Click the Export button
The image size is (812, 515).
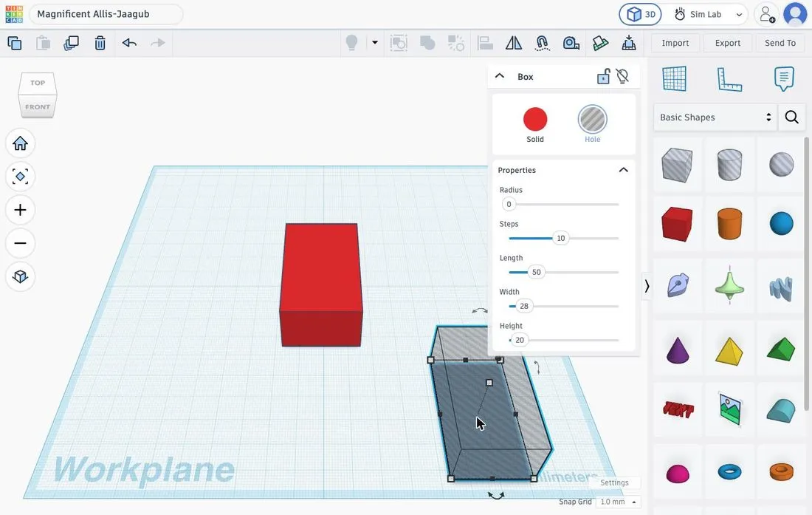[728, 43]
